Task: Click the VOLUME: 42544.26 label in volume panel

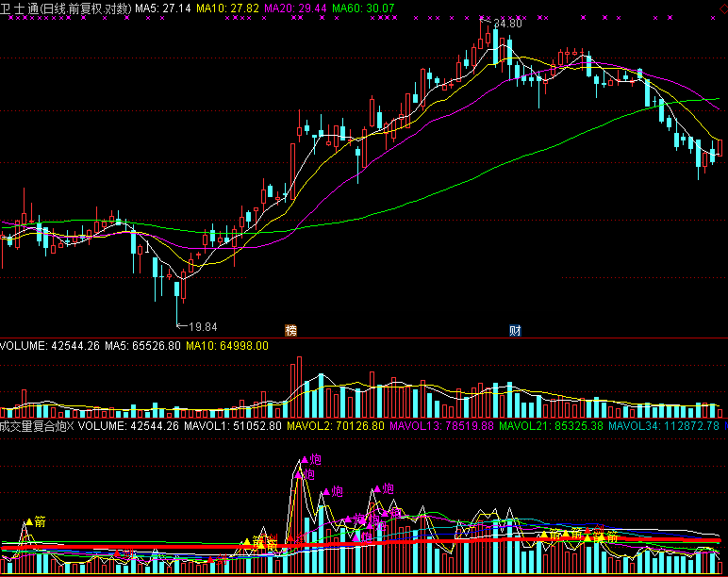Action: coord(50,346)
